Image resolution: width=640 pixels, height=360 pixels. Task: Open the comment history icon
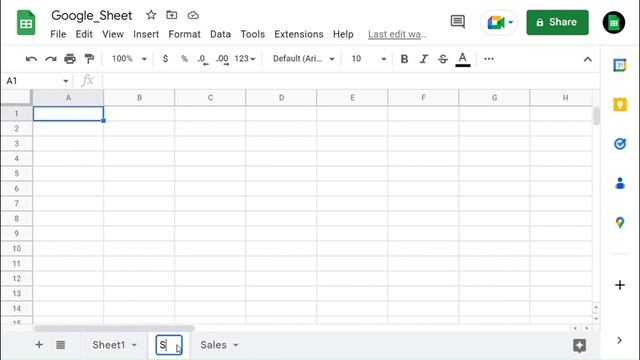(458, 22)
